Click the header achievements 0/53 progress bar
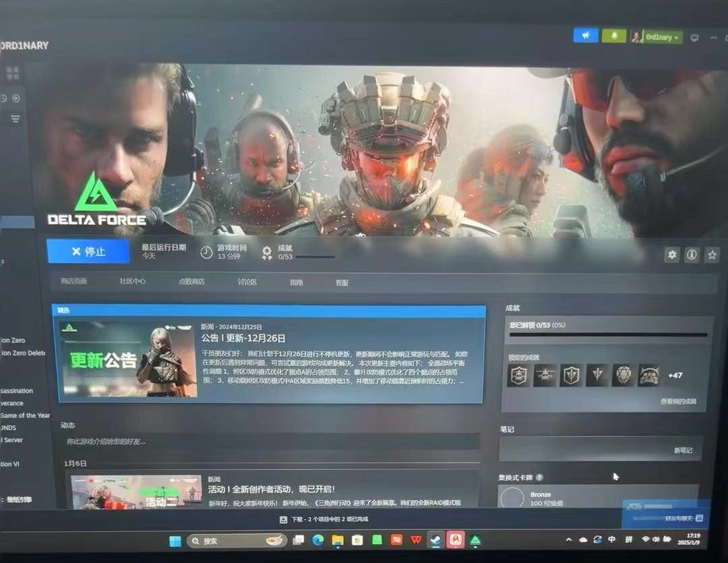This screenshot has height=563, width=728. point(315,257)
